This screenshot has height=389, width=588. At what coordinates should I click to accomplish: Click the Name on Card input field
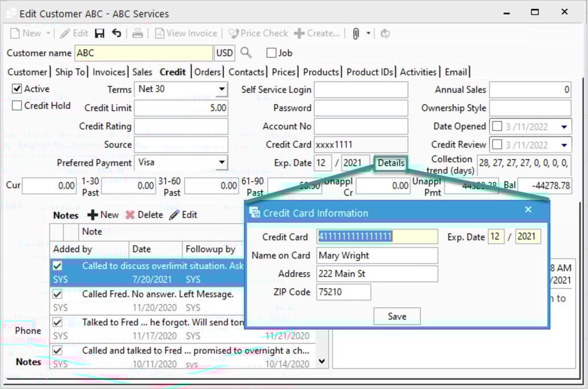point(376,255)
